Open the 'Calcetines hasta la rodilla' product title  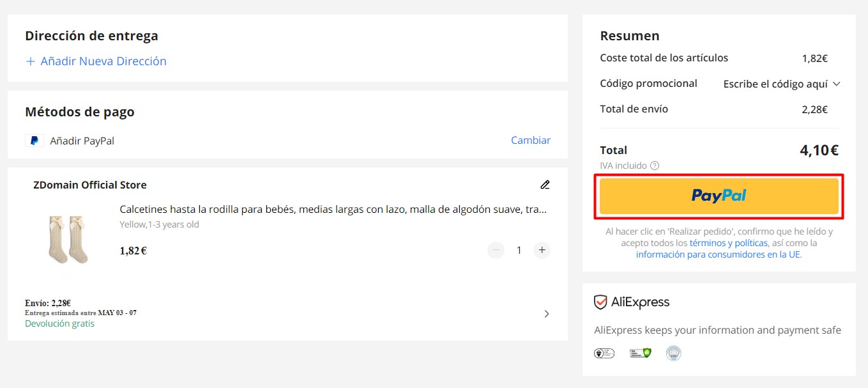coord(333,210)
